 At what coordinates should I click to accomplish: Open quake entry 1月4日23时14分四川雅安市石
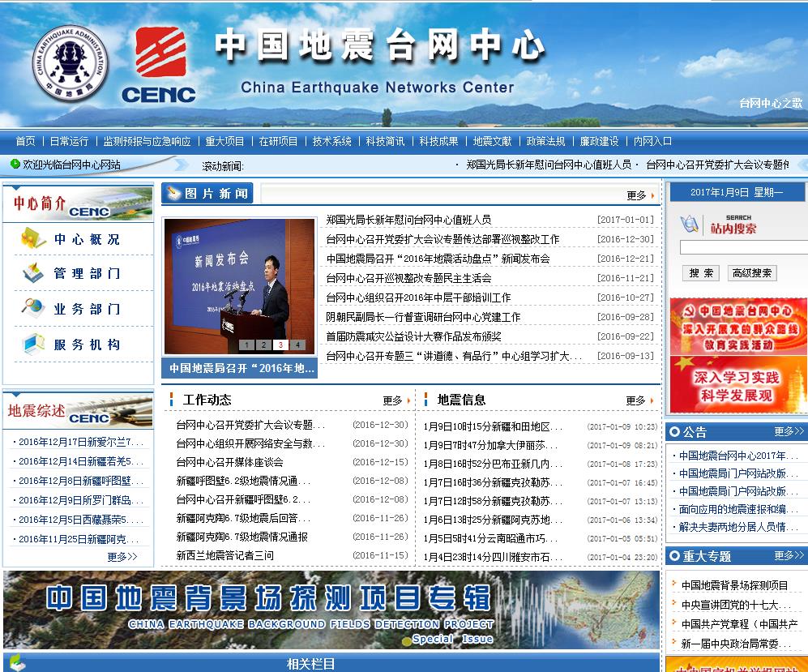click(493, 557)
